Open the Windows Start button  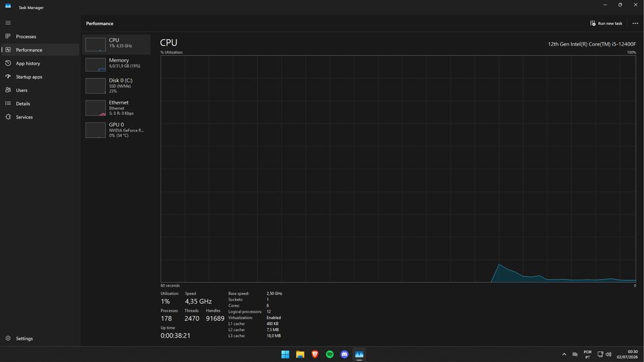pyautogui.click(x=285, y=354)
